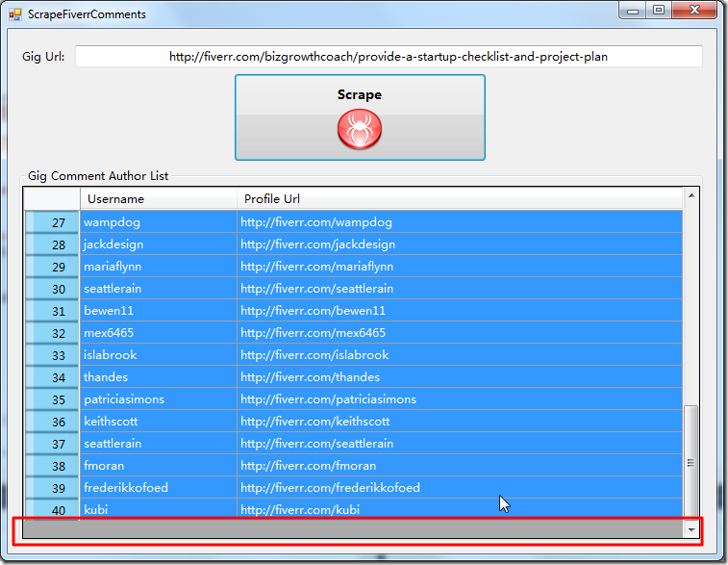Select row header 32
728x565 pixels.
(52, 333)
